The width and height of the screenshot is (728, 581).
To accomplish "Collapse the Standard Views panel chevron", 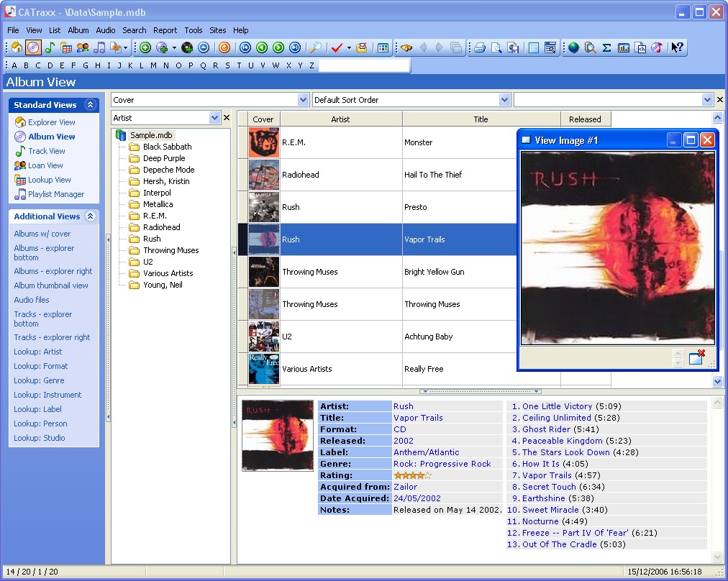I will tap(90, 105).
